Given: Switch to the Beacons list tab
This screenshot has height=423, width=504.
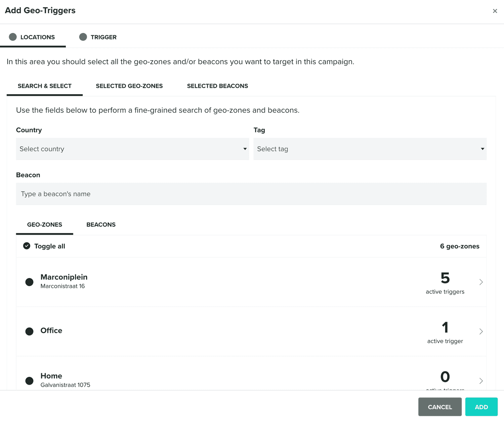Looking at the screenshot, I should point(101,225).
